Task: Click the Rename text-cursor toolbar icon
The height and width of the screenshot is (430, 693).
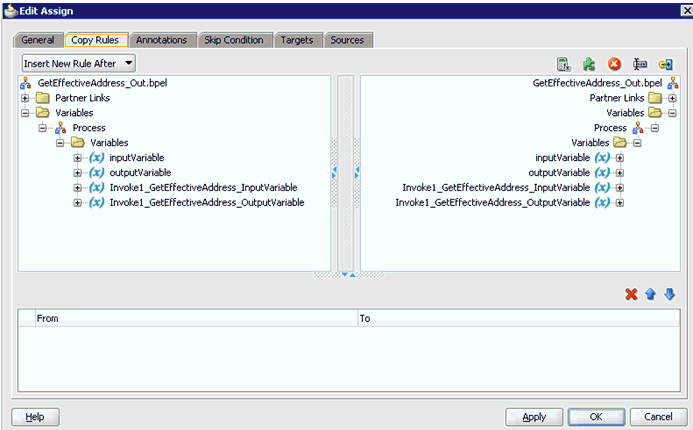Action: pos(640,65)
